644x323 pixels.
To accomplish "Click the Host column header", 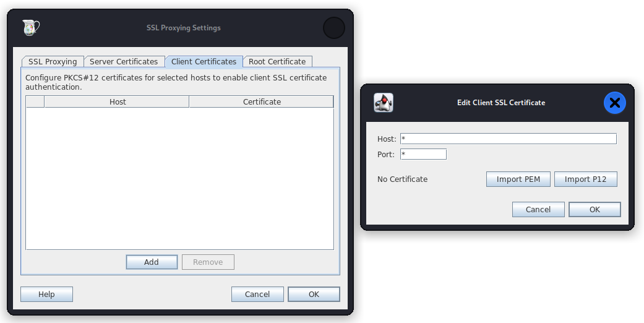I will 117,102.
